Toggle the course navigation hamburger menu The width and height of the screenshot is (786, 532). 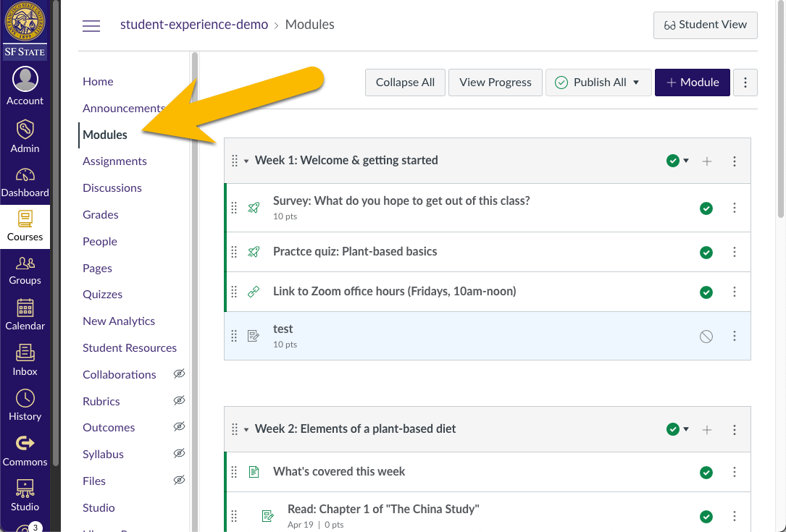coord(91,25)
